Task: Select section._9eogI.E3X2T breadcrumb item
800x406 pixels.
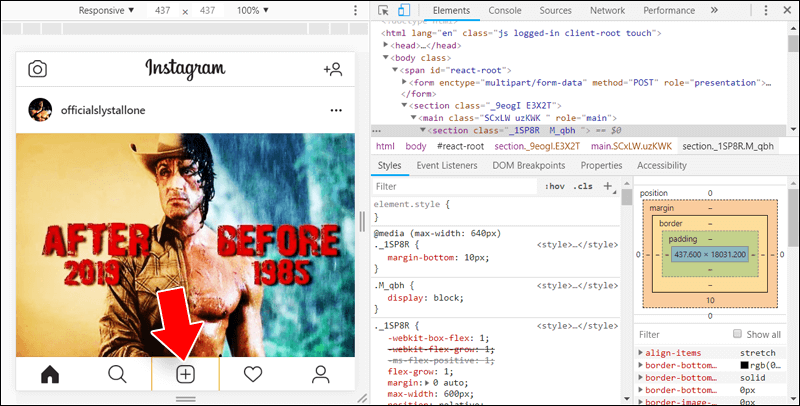Action: tap(537, 146)
